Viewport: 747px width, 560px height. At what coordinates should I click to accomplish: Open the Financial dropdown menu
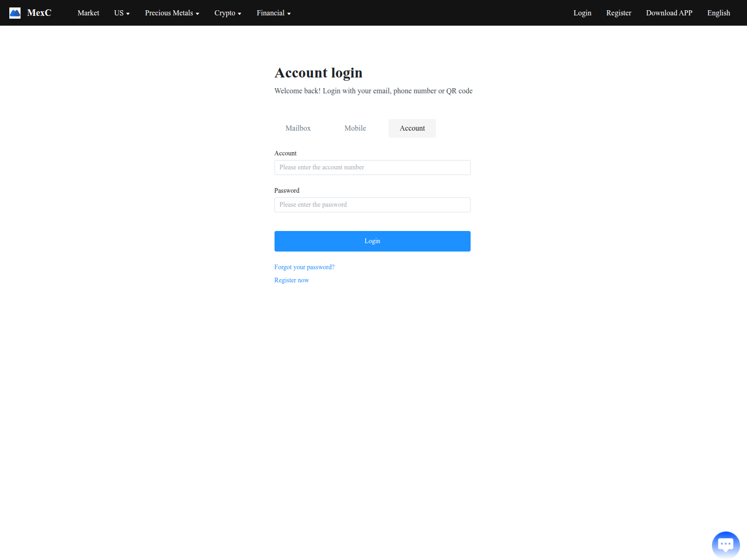pos(273,13)
